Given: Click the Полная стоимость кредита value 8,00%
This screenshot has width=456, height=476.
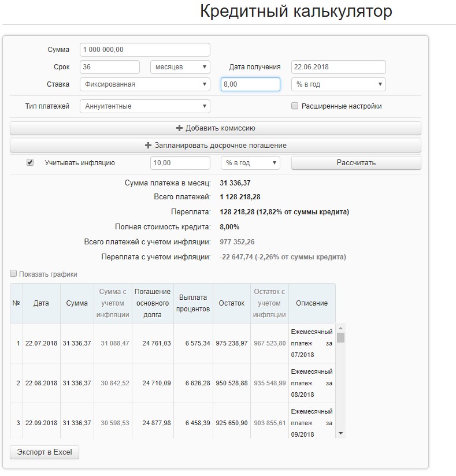Looking at the screenshot, I should click(x=229, y=227).
